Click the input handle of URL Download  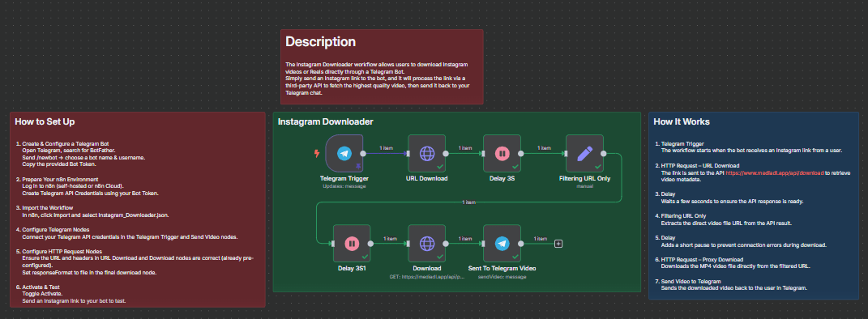click(408, 154)
